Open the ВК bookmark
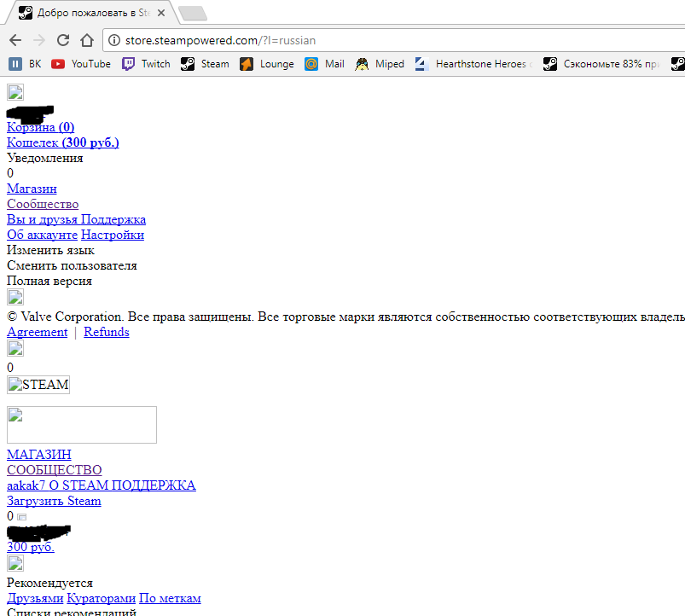 (x=25, y=64)
